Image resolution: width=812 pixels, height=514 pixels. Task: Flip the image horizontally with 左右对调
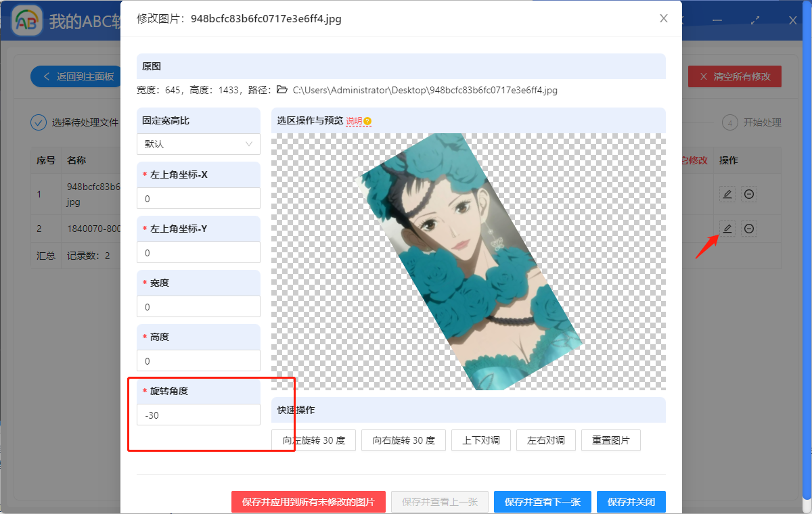(545, 440)
